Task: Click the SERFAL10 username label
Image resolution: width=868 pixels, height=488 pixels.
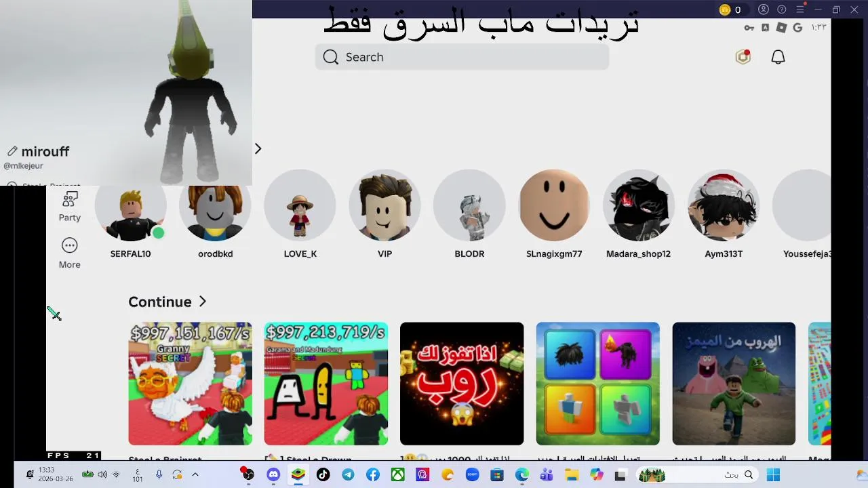Action: 130,253
